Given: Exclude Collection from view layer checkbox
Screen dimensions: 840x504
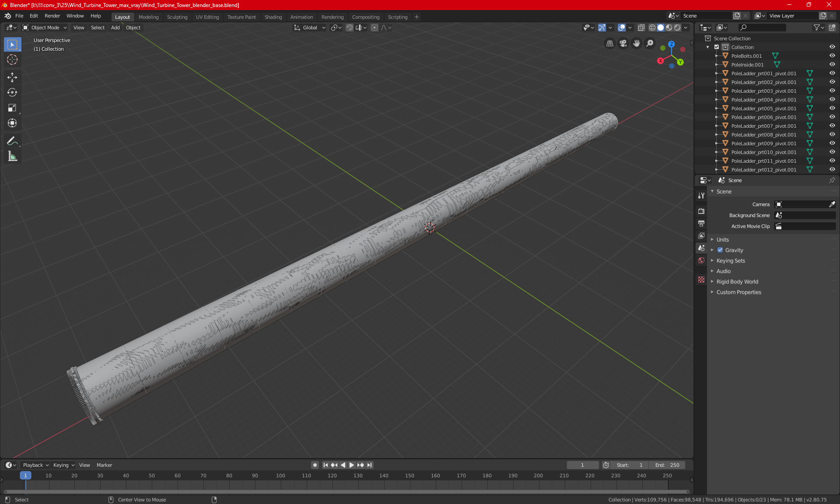Looking at the screenshot, I should pyautogui.click(x=717, y=47).
